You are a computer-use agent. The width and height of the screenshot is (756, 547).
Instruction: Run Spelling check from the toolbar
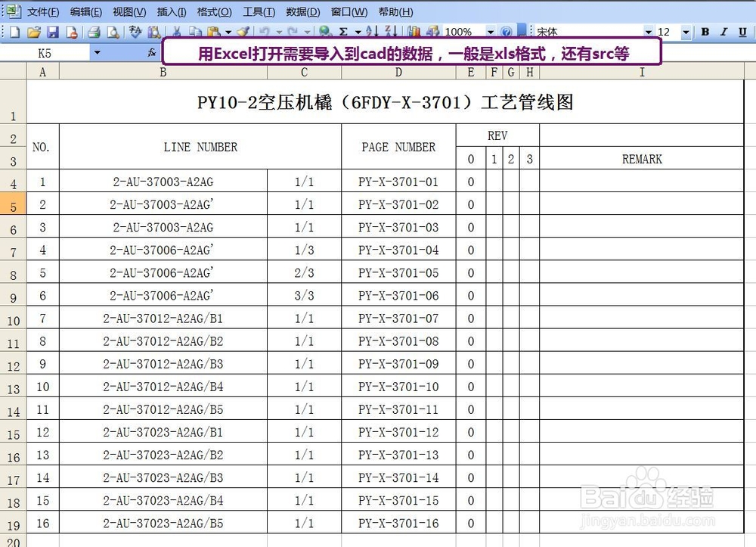click(135, 32)
